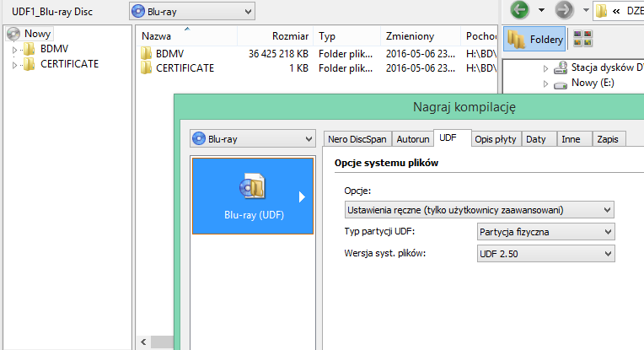Select the Blu-ray (UDF) compilation type
Image resolution: width=644 pixels, height=350 pixels.
pyautogui.click(x=253, y=197)
